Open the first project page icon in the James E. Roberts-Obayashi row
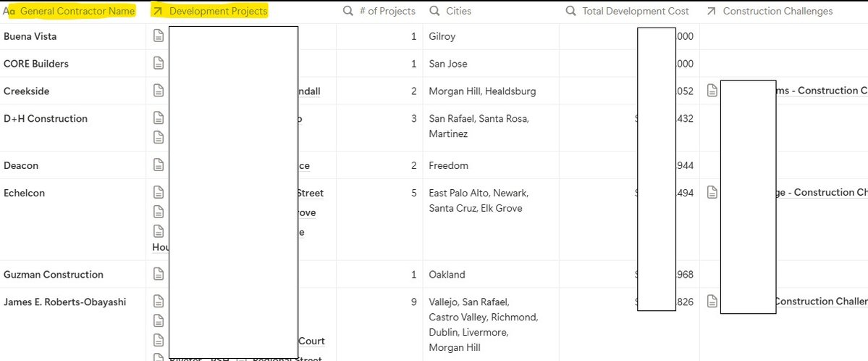Viewport: 868px width, 361px height. (x=159, y=302)
